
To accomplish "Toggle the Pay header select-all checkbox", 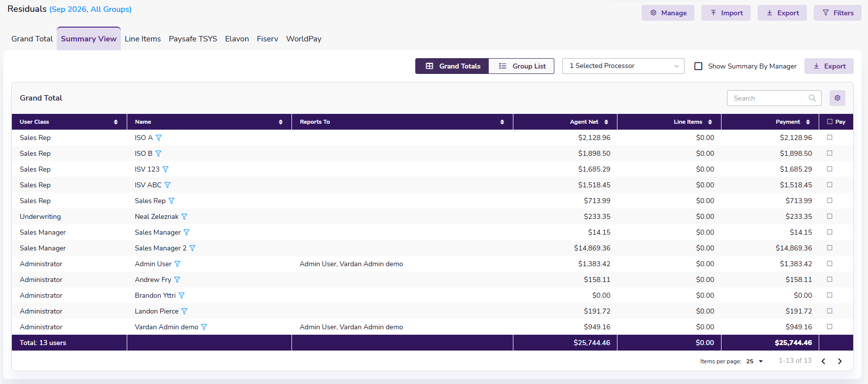I will (830, 122).
